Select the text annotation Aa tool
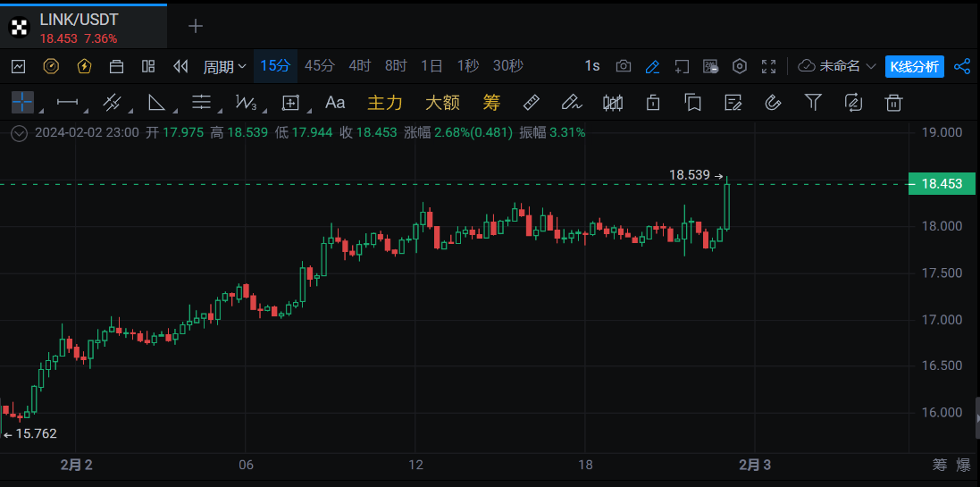This screenshot has height=487, width=980. pos(335,103)
